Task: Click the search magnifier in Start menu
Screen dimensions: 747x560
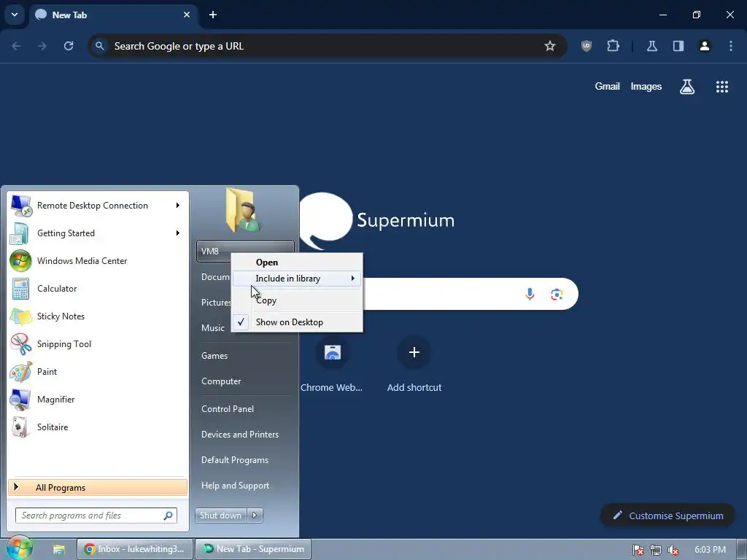Action: (169, 516)
